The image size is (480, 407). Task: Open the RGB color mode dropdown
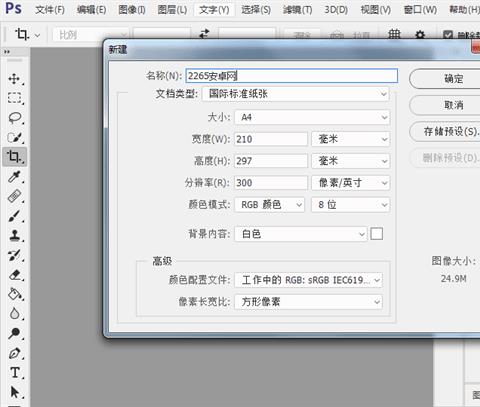pos(269,205)
